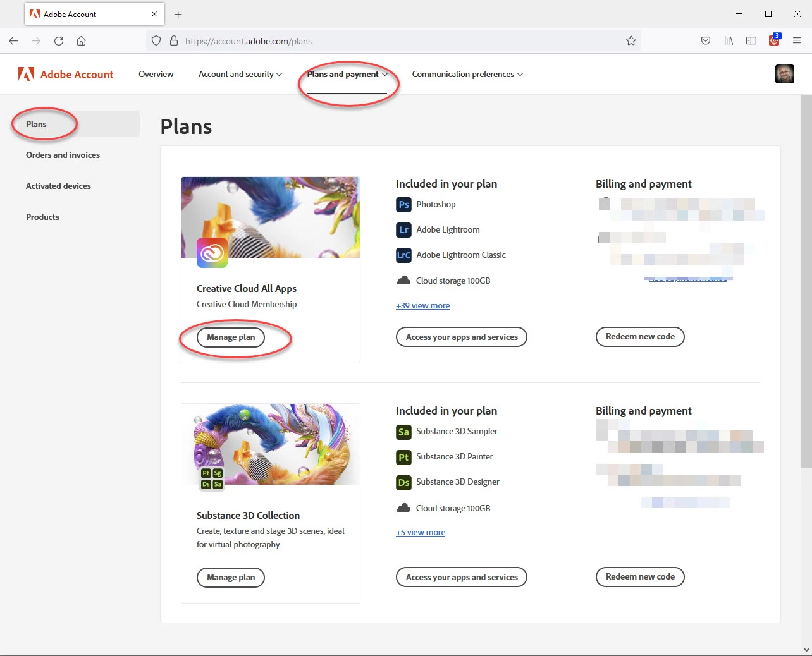Open the Firefox hamburger menu
The width and height of the screenshot is (812, 656).
tap(797, 41)
